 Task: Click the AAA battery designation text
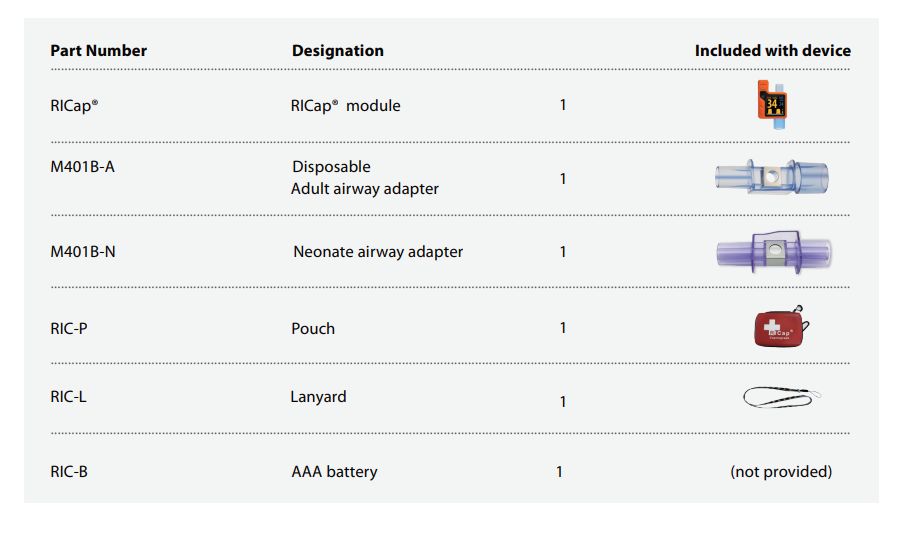[334, 471]
